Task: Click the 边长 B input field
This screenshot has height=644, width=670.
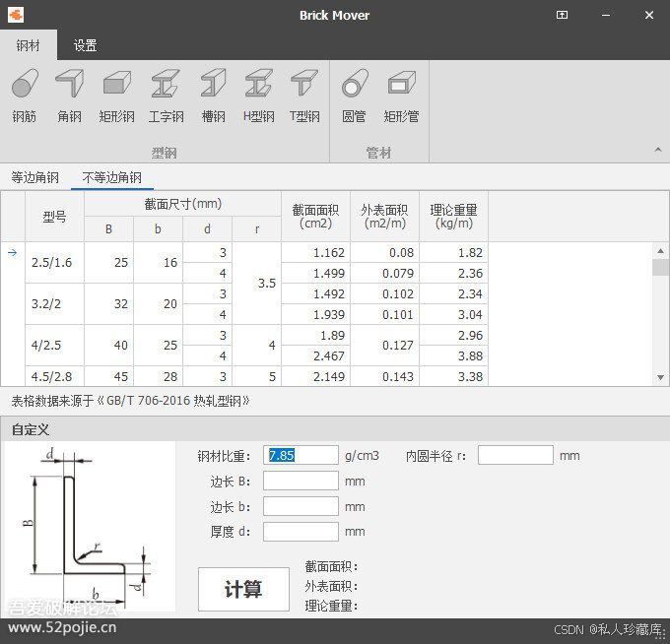Action: pyautogui.click(x=301, y=481)
